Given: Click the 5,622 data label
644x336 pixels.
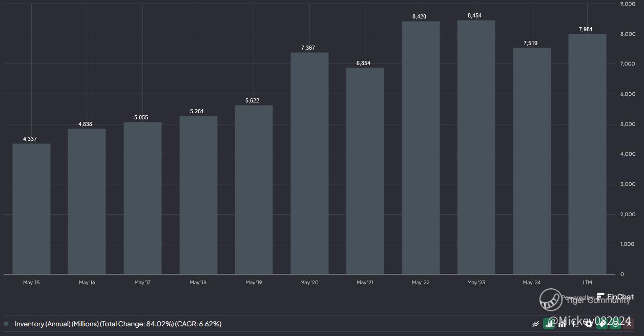Looking at the screenshot, I should click(252, 100).
